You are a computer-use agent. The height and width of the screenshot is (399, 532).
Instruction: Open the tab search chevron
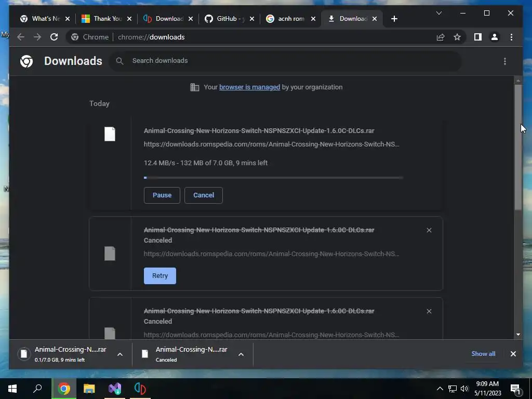[x=438, y=13]
